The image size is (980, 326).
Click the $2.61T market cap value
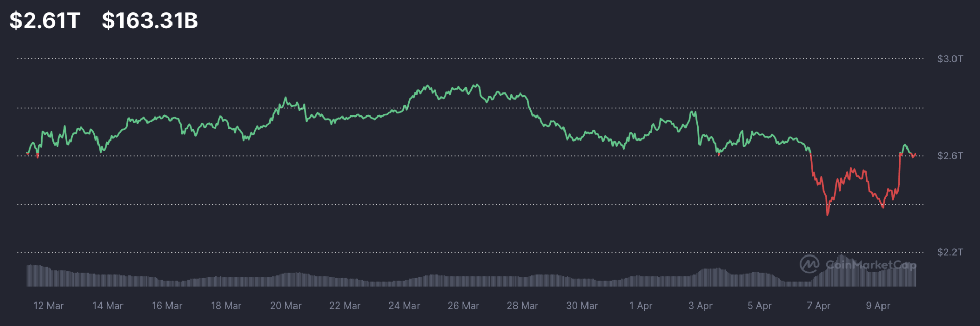[x=45, y=20]
